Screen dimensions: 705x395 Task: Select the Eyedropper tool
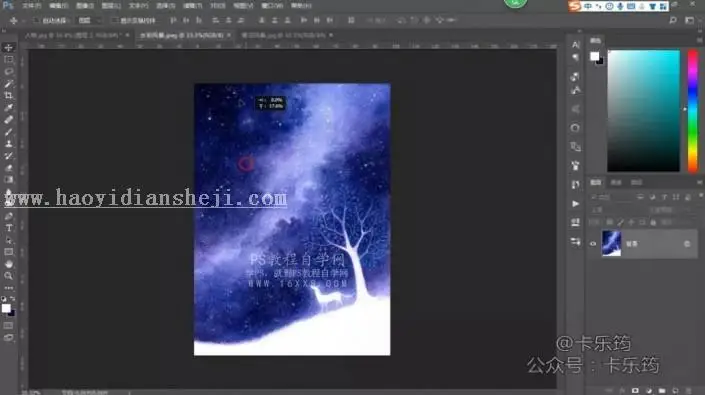pos(9,107)
